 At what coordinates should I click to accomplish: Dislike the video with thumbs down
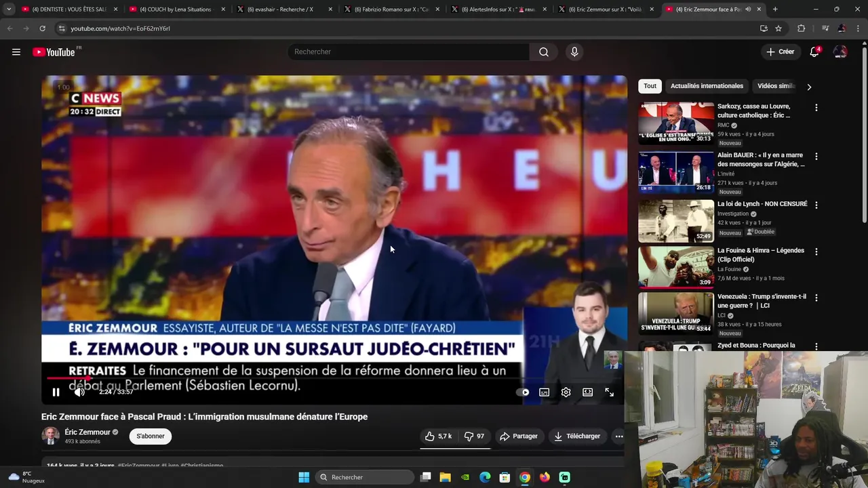474,436
